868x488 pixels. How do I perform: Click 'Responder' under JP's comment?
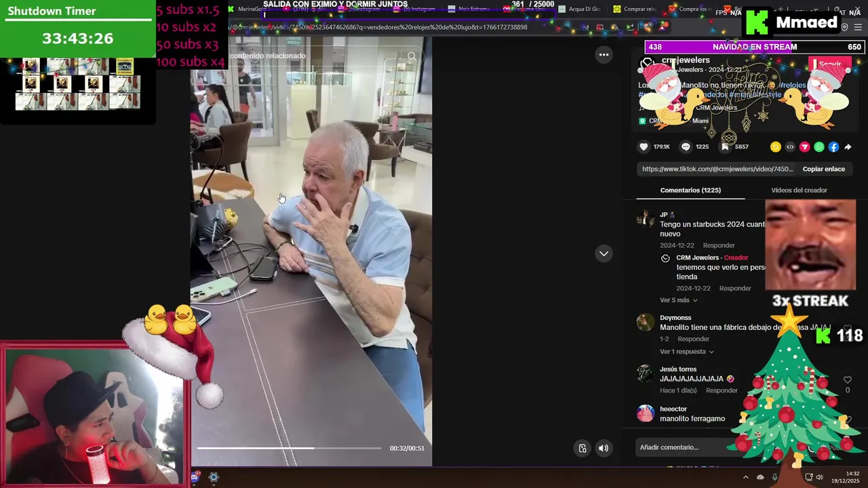[719, 245]
